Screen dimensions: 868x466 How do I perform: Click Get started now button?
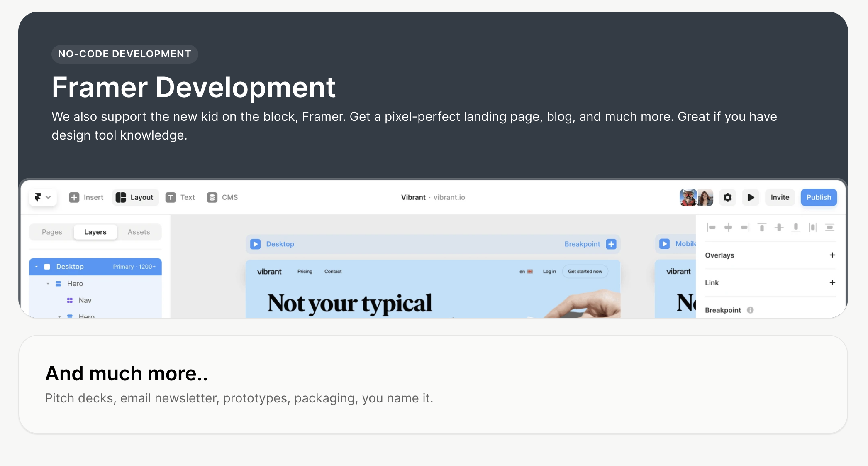(585, 271)
